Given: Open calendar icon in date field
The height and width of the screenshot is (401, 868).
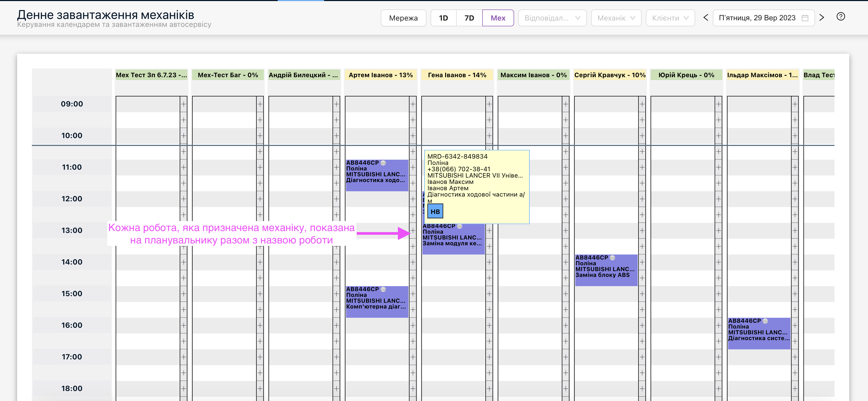Looking at the screenshot, I should point(805,18).
